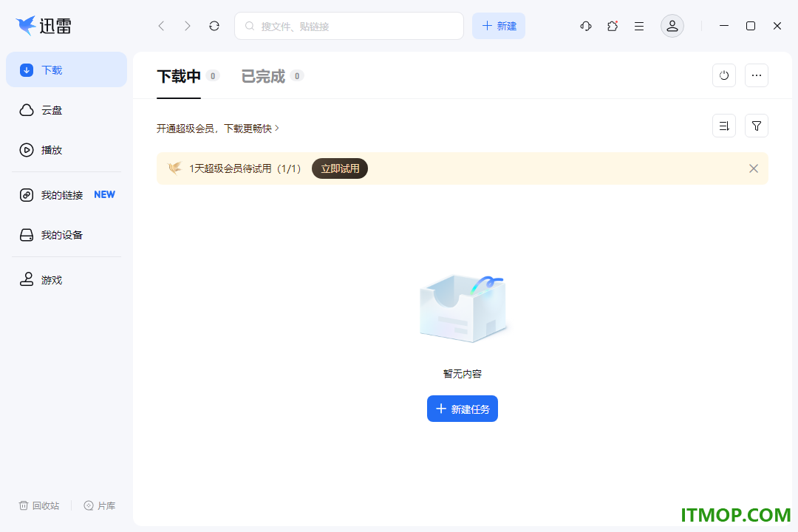Viewport: 798px width, 532px height.
Task: Dismiss the member trial banner
Action: [x=754, y=168]
